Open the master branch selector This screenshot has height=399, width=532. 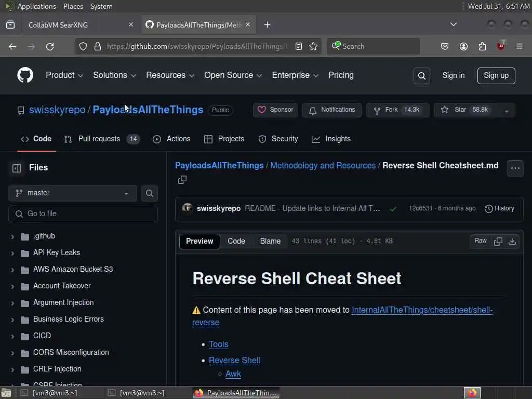[73, 193]
